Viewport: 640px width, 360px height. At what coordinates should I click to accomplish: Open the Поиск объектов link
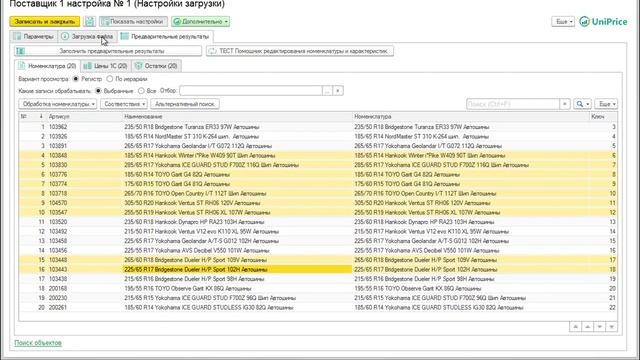pyautogui.click(x=38, y=343)
